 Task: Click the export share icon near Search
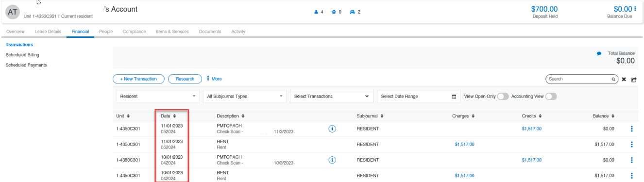[634, 79]
